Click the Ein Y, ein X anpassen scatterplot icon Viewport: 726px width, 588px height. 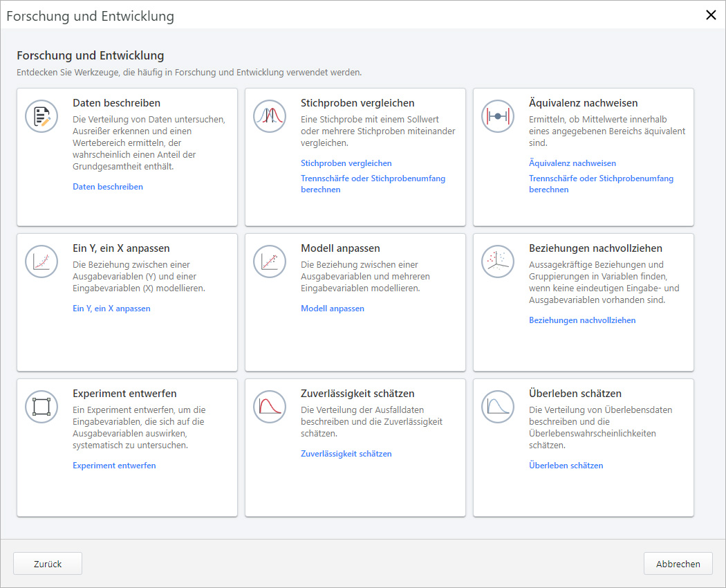coord(41,261)
